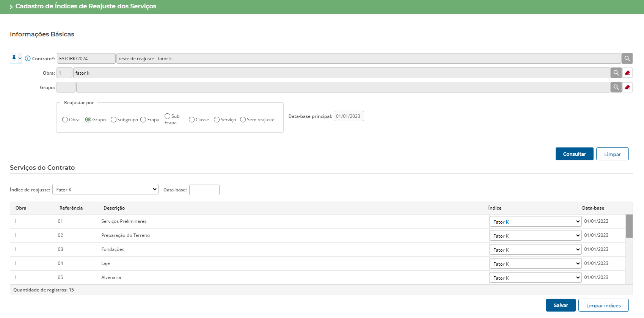Expand index dropdown for Alvenaria row
Screen dimensions: 644x318
(x=535, y=278)
